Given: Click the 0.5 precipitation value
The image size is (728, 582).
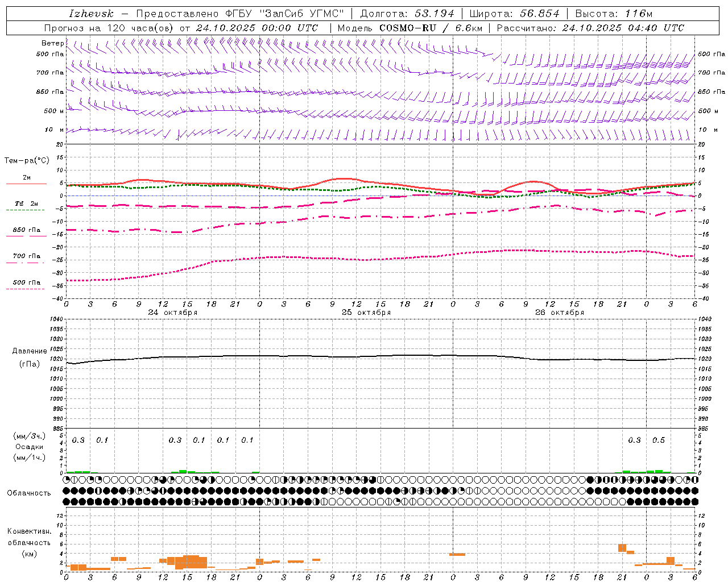Looking at the screenshot, I should (x=659, y=440).
